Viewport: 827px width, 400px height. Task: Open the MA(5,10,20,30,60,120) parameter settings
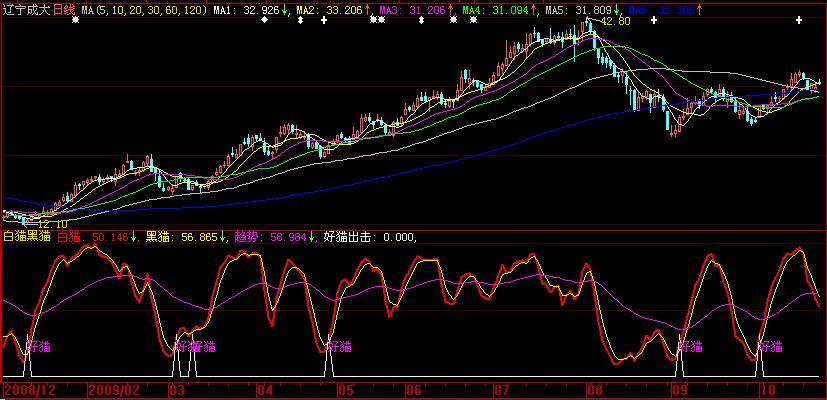(144, 8)
